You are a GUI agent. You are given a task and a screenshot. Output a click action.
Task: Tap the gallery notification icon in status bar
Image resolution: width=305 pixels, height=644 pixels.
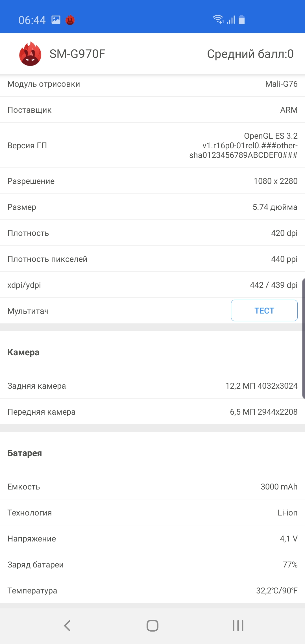click(56, 20)
